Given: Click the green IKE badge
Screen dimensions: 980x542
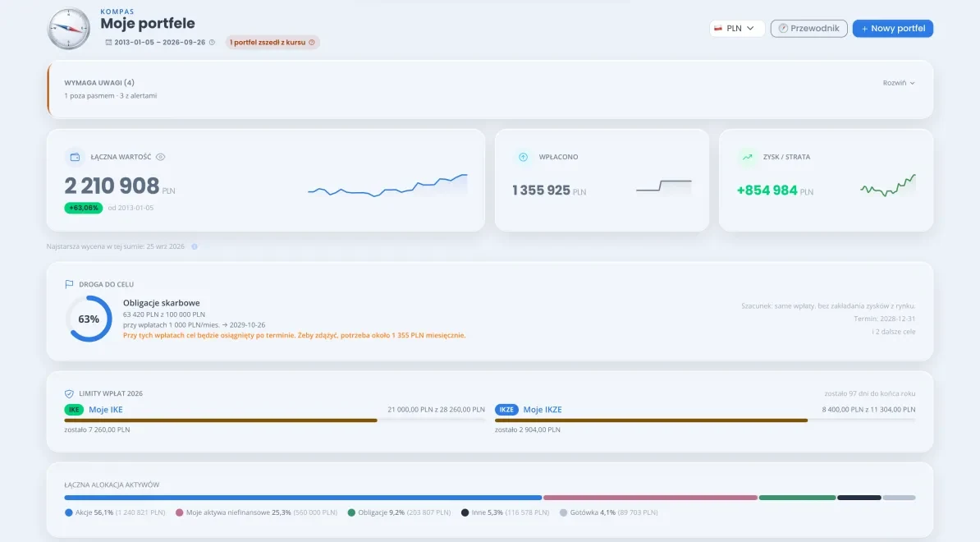Looking at the screenshot, I should click(74, 410).
